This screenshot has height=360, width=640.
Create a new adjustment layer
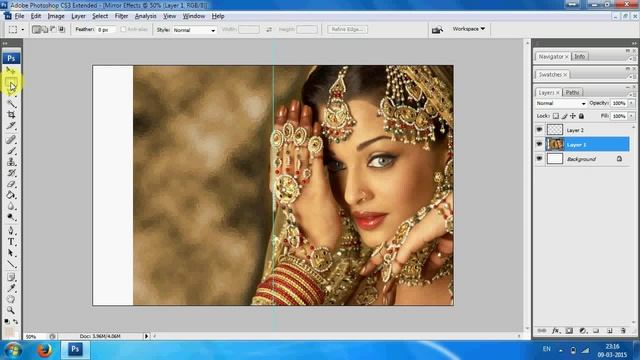pos(583,331)
